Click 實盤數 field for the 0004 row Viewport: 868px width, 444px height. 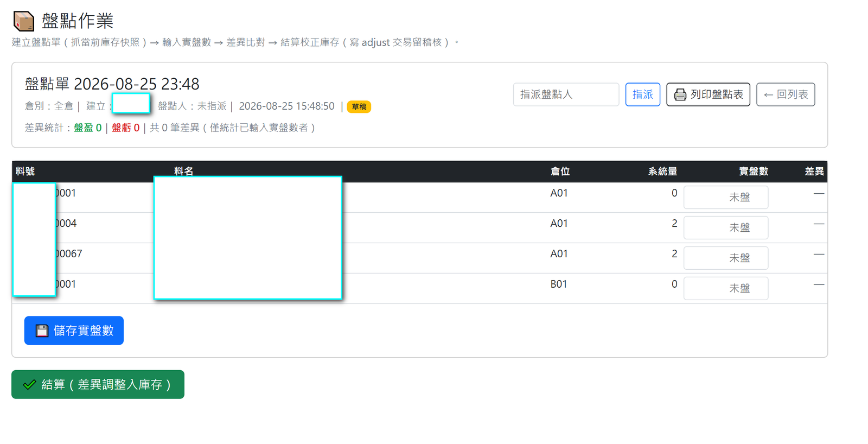coord(726,227)
